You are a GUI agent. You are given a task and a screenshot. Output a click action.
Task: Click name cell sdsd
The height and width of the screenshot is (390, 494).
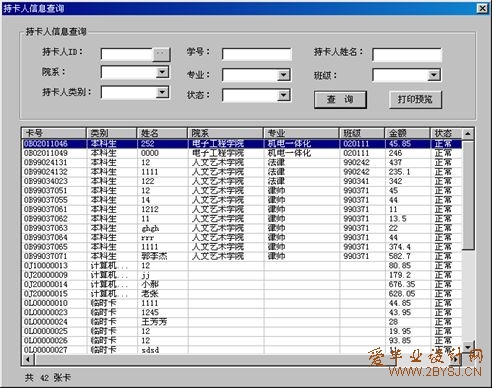(x=150, y=350)
